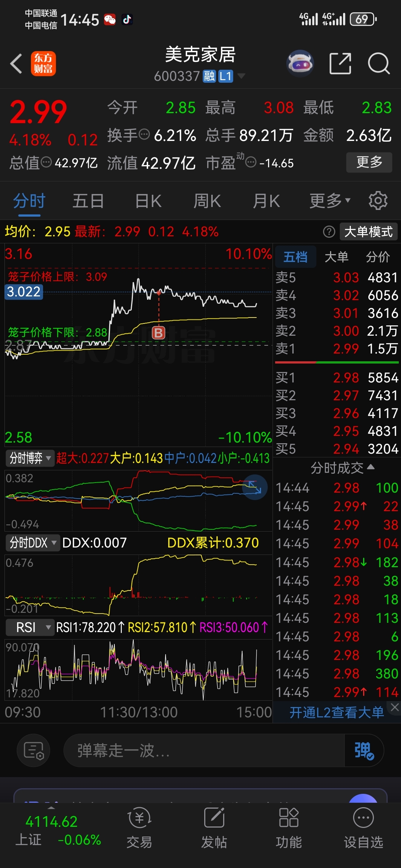Tap the 3.022 crosshair price label
Viewport: 401px width, 868px height.
click(x=24, y=292)
